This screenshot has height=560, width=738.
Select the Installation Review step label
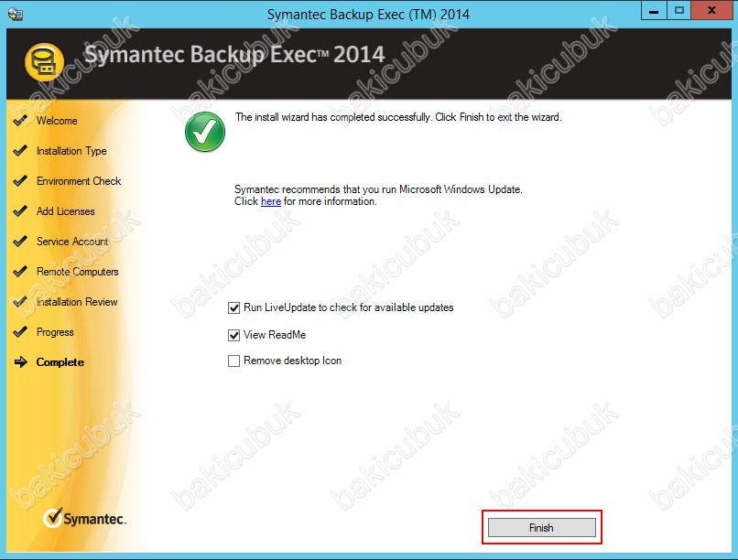(77, 302)
